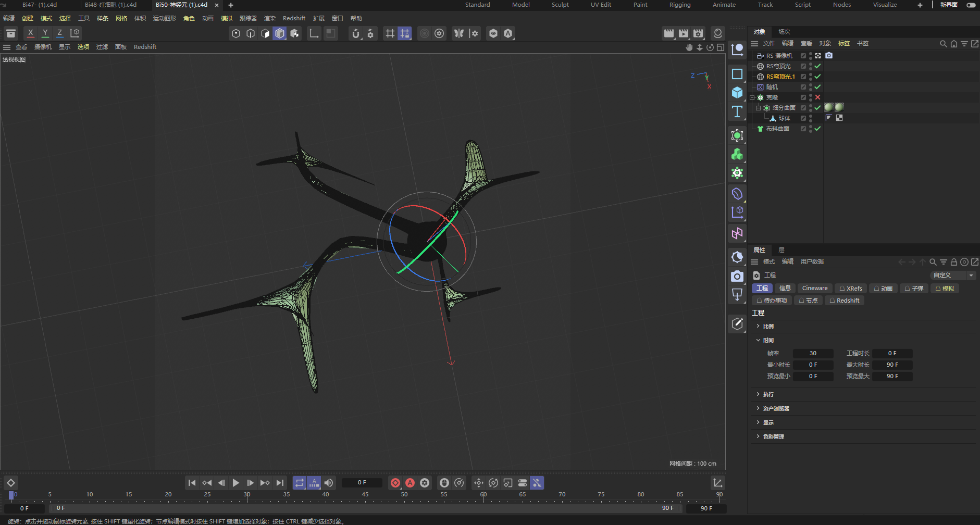
Task: Lock the Y axis toggle
Action: click(x=45, y=33)
